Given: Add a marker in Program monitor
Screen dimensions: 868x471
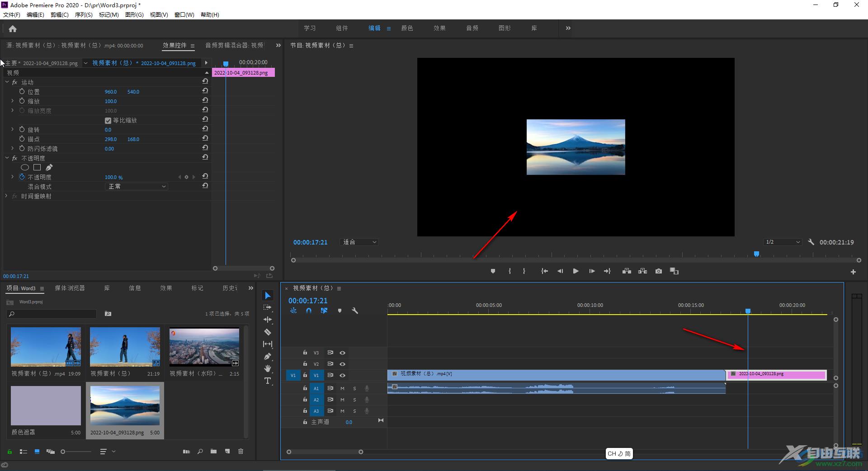Looking at the screenshot, I should (493, 271).
